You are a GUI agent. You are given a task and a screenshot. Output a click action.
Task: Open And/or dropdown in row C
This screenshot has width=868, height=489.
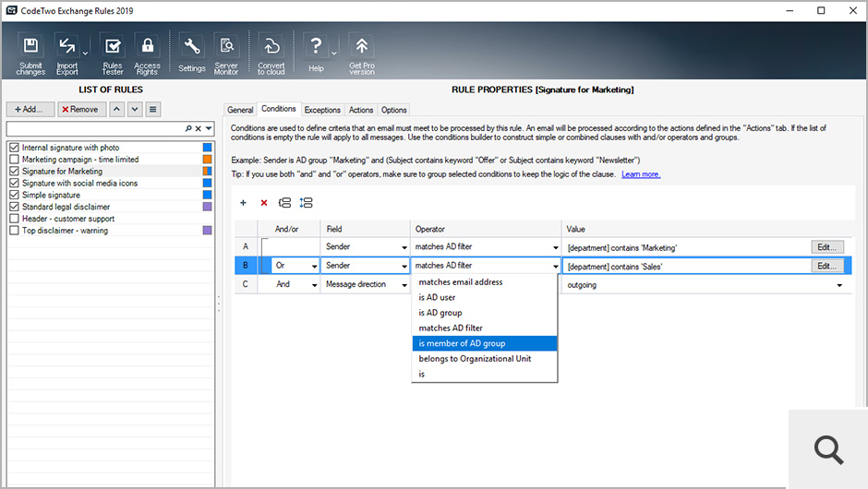click(315, 285)
